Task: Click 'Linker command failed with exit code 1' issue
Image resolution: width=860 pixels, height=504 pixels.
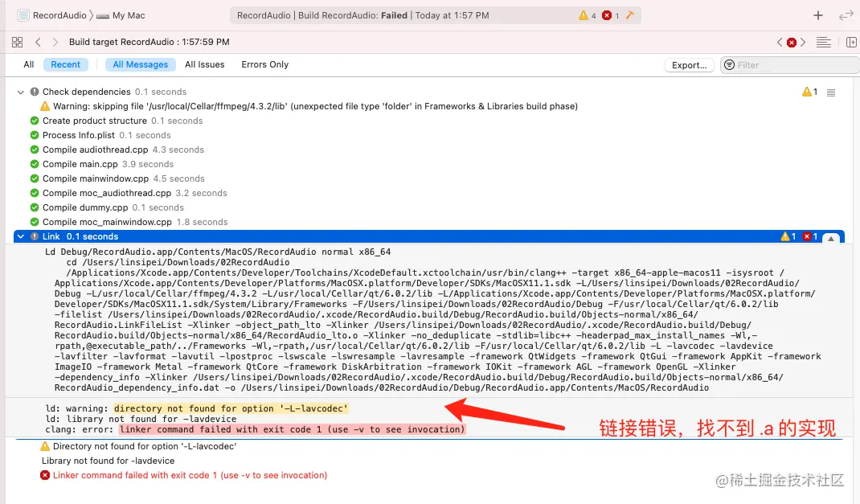Action: pyautogui.click(x=190, y=475)
